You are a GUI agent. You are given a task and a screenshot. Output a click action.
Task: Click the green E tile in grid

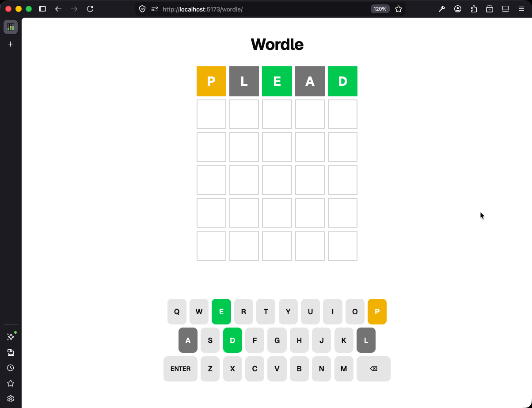click(x=277, y=81)
